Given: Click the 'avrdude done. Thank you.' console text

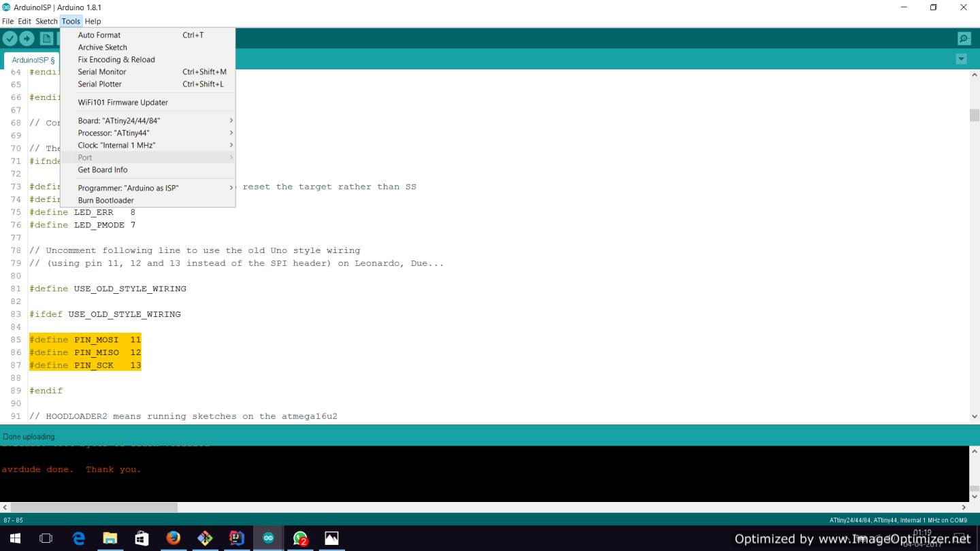Looking at the screenshot, I should (x=71, y=469).
